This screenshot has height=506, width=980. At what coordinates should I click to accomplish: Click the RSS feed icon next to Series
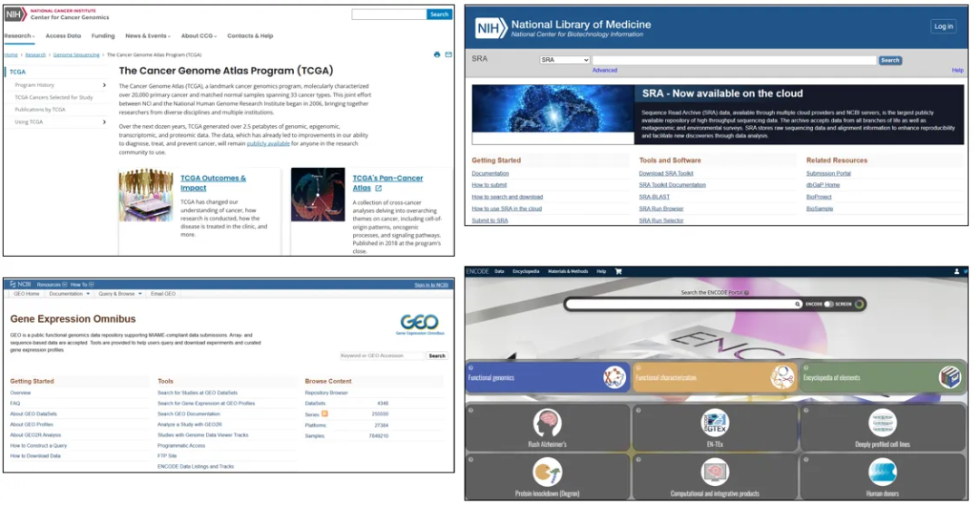(x=324, y=414)
